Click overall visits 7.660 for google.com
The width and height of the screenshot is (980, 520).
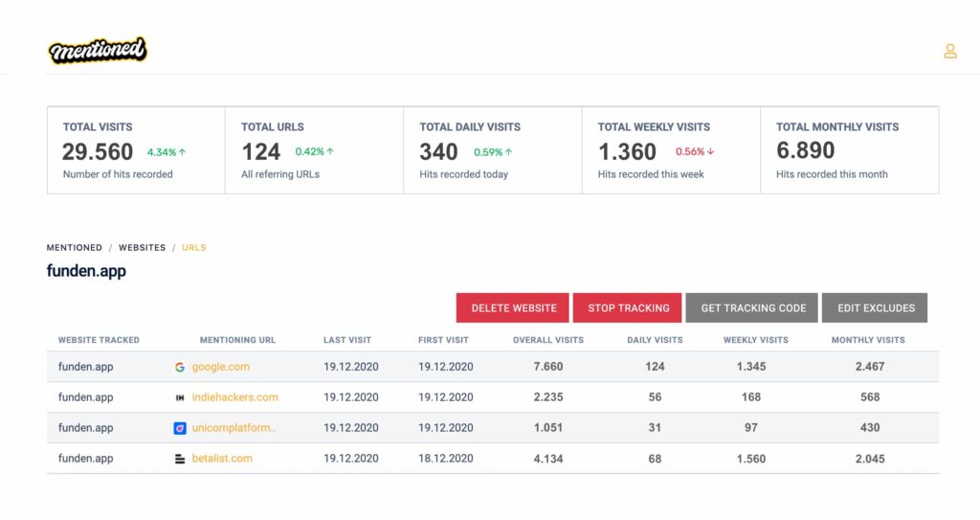[548, 367]
